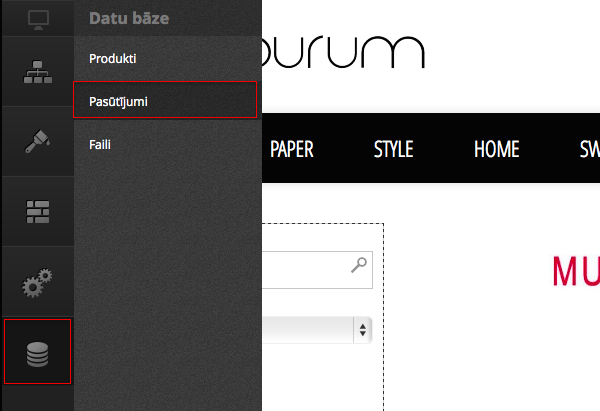Open the brick blocks icon
This screenshot has height=411, width=600.
tap(38, 212)
